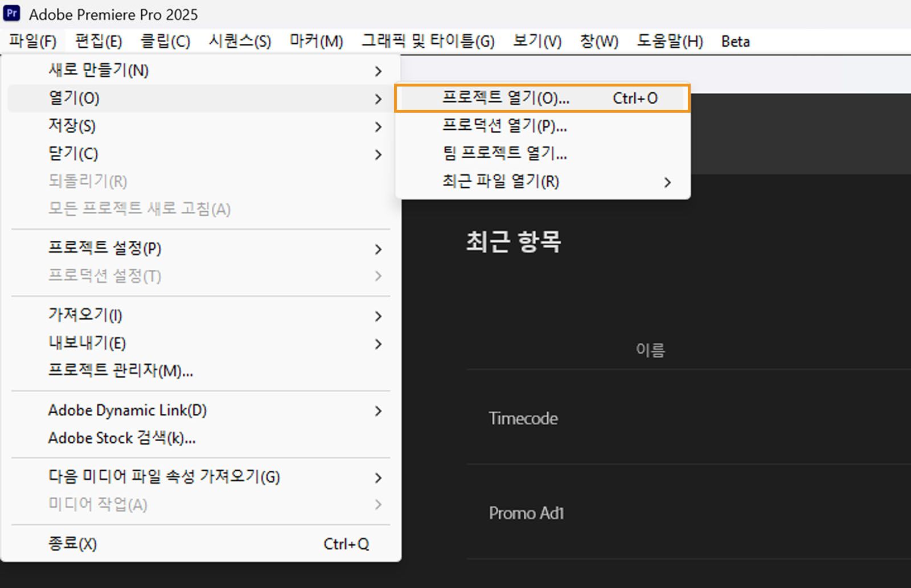
Task: Open the 마커(M) menu
Action: [316, 42]
